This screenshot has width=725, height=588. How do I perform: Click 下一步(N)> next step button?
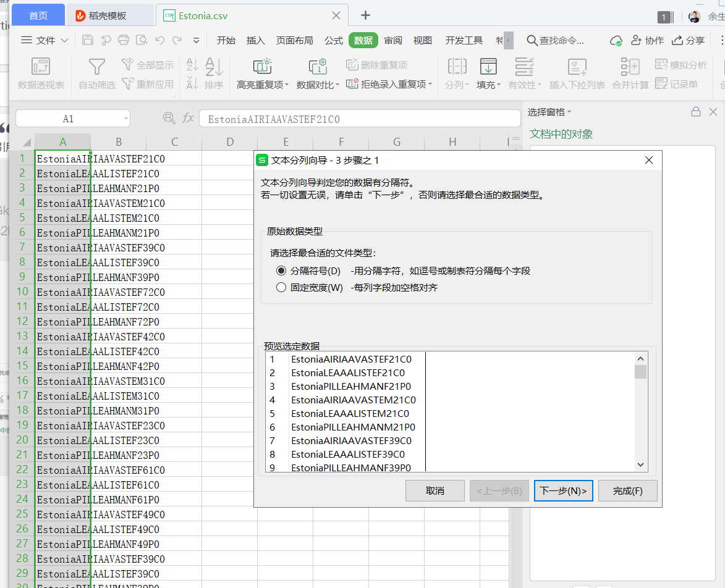[x=563, y=490]
